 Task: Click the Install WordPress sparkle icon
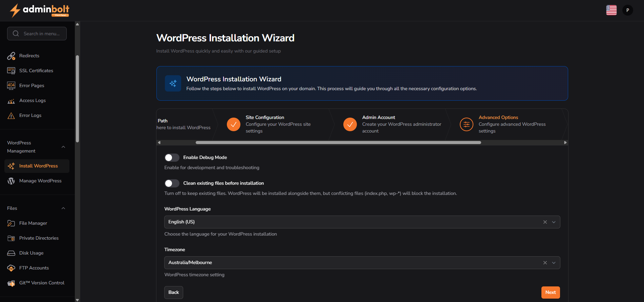click(11, 166)
